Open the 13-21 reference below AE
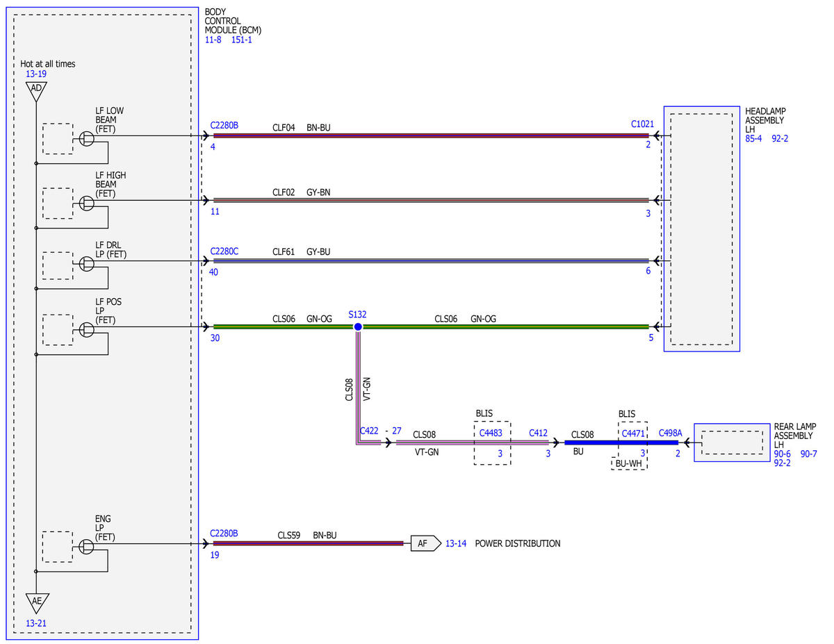Screen dimensions: 834x644 click(x=35, y=623)
